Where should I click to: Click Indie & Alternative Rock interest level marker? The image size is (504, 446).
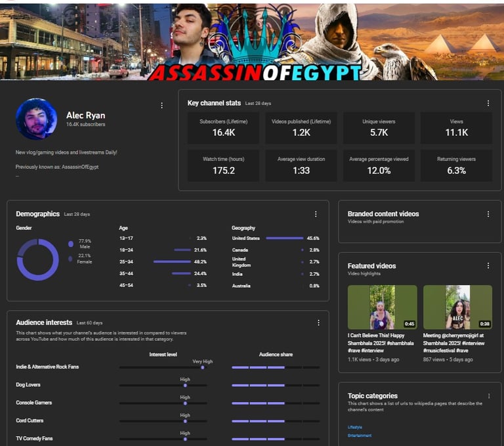(x=203, y=367)
